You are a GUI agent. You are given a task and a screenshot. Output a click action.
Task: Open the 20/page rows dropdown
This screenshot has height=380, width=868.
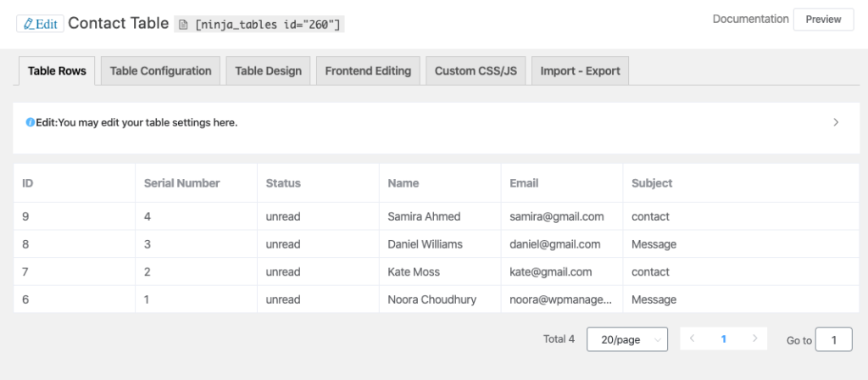tap(627, 339)
